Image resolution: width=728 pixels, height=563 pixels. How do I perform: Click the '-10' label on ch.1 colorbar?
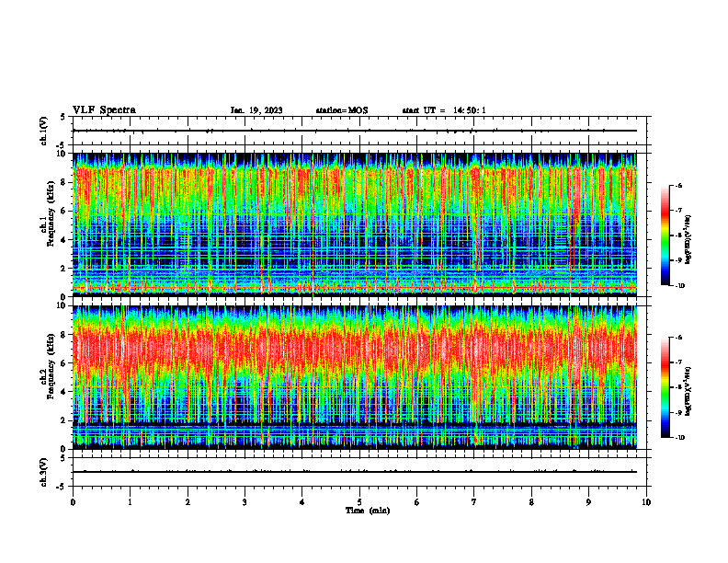[679, 286]
